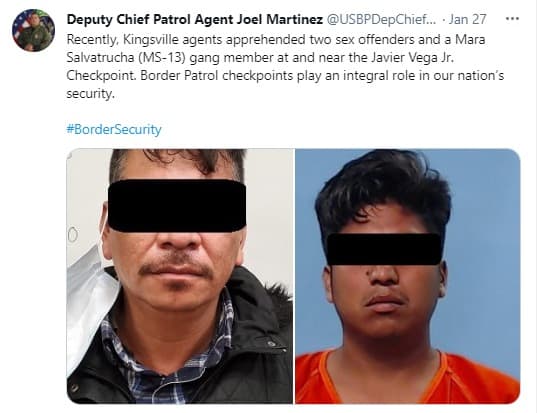Open the Jan 27 tweet timestamp
The width and height of the screenshot is (539, 413).
tap(468, 20)
